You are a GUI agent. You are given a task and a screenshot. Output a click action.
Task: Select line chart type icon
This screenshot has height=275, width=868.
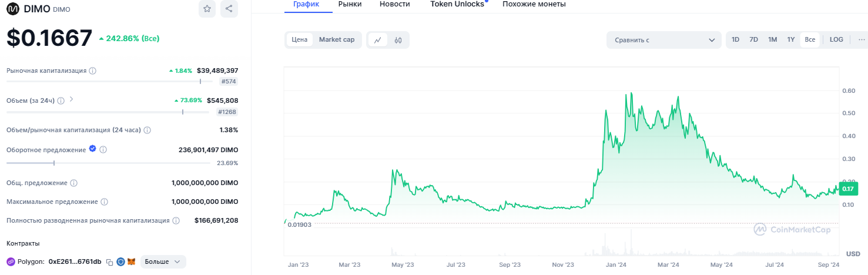378,40
